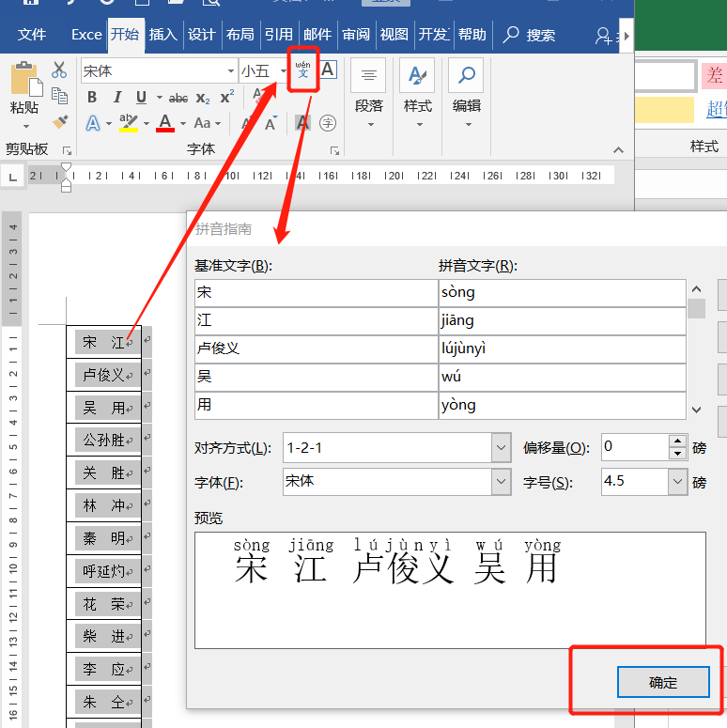Apply the Text Effects A icon
The height and width of the screenshot is (728, 727).
[93, 123]
